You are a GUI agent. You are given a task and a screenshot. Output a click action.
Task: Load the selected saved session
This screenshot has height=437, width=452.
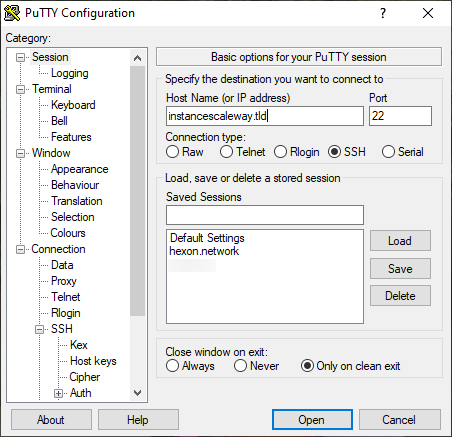pos(400,241)
